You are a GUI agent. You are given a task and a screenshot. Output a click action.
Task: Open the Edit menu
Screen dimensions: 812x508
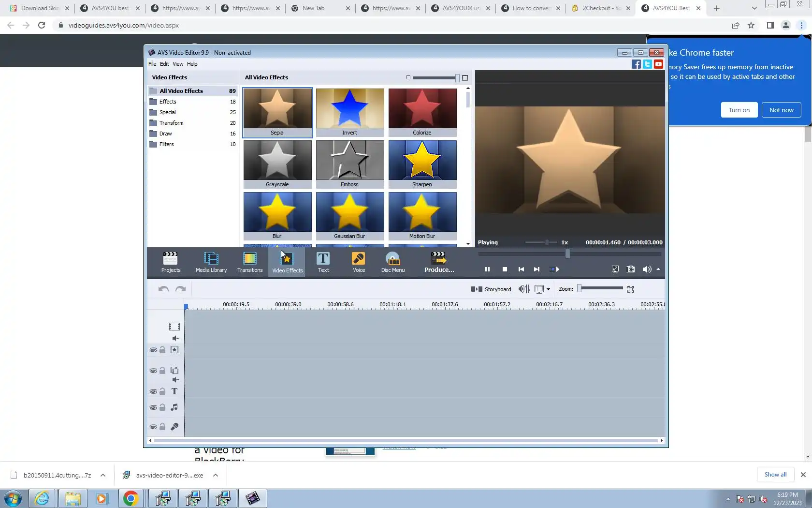pyautogui.click(x=164, y=64)
